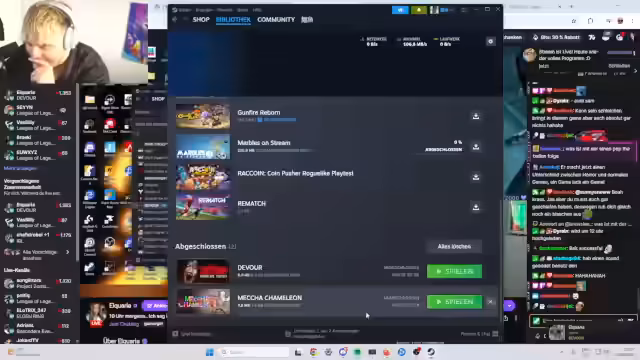Open Steam from the Windows taskbar
This screenshot has width=640, height=360.
point(431,352)
